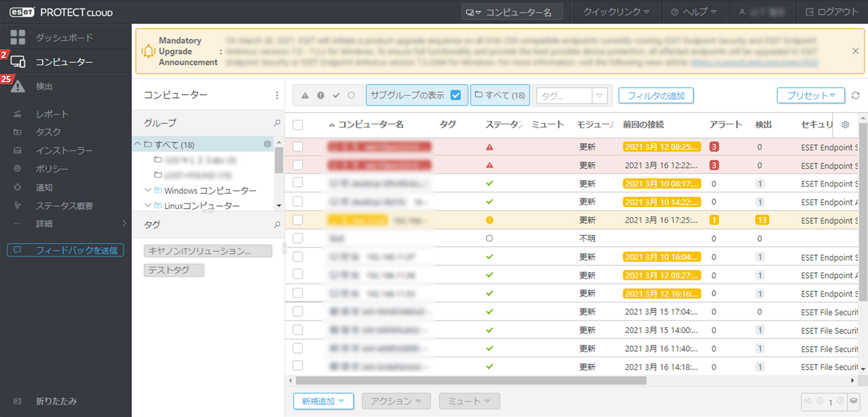868x417 pixels.
Task: Open the 新規追加 dropdown button
Action: coord(323,401)
